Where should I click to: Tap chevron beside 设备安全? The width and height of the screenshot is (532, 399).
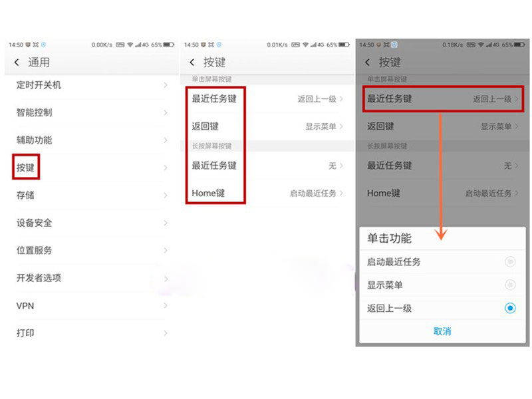click(x=166, y=223)
